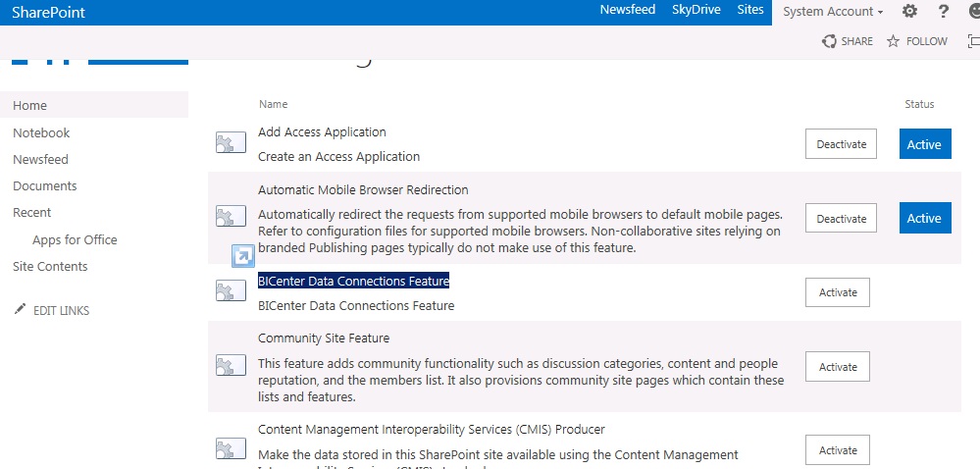
Task: Click the pencil icon beside Edit Links
Action: click(20, 310)
